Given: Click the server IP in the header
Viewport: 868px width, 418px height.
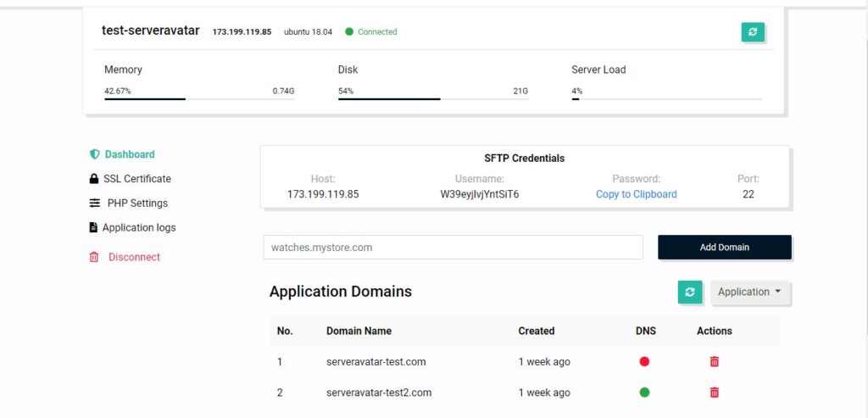Looking at the screenshot, I should point(242,31).
